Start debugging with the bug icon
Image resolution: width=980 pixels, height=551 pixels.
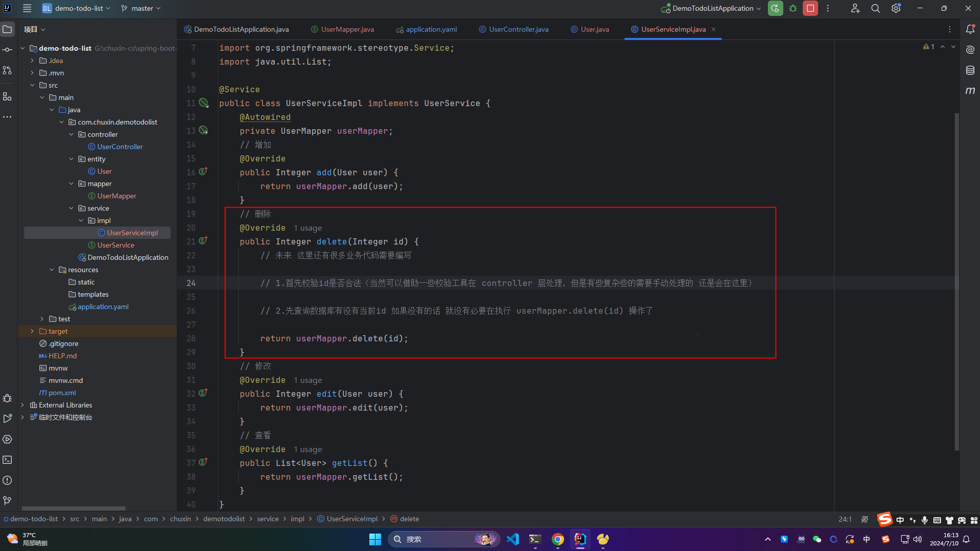click(x=793, y=8)
